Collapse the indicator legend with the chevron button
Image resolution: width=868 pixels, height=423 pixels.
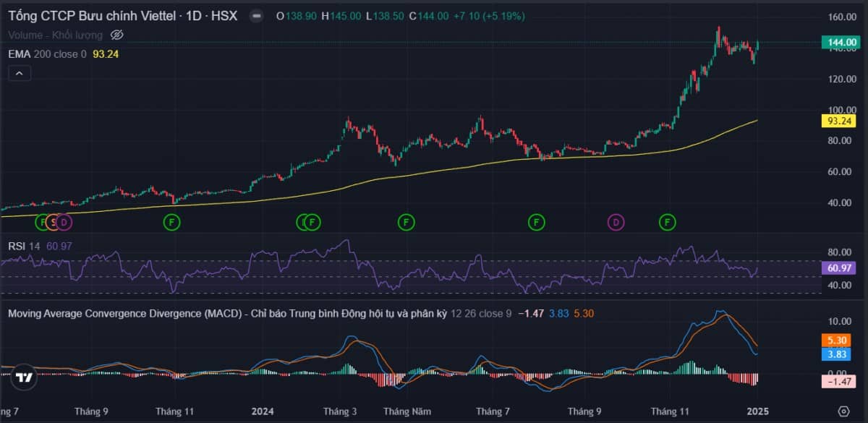[20, 73]
